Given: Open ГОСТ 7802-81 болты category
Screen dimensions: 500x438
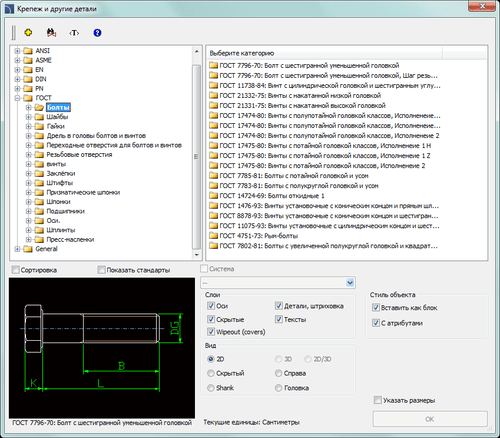Looking at the screenshot, I should pyautogui.click(x=323, y=246).
